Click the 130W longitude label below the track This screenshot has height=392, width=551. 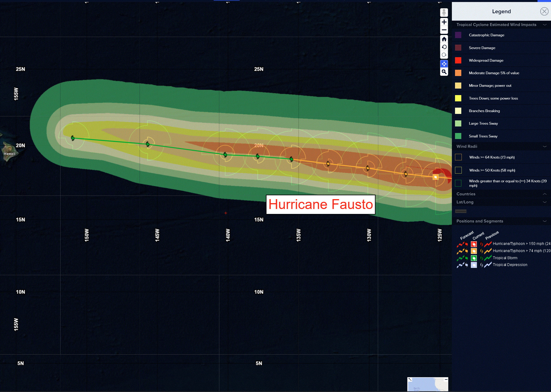point(369,235)
